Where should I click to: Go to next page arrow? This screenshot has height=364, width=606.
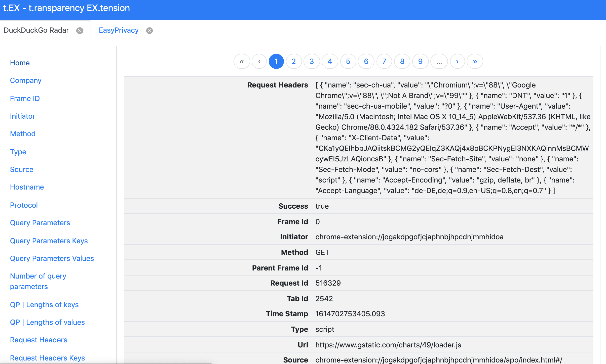coord(457,61)
